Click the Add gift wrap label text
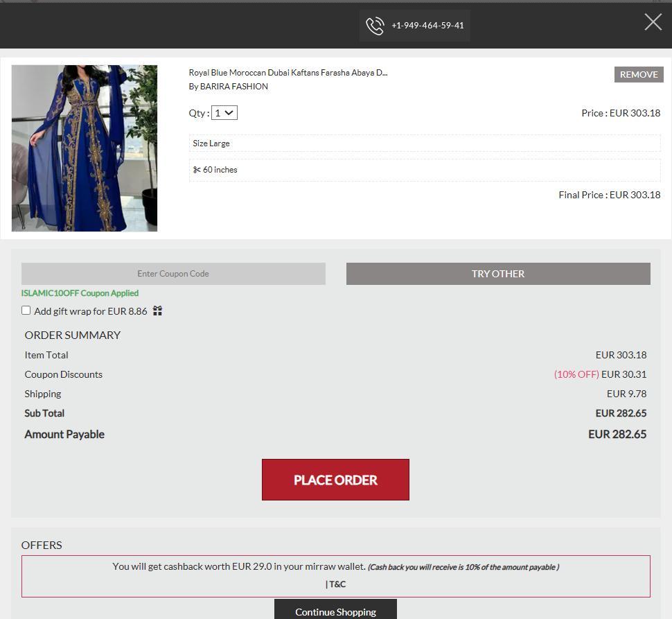This screenshot has width=672, height=619. pos(91,311)
